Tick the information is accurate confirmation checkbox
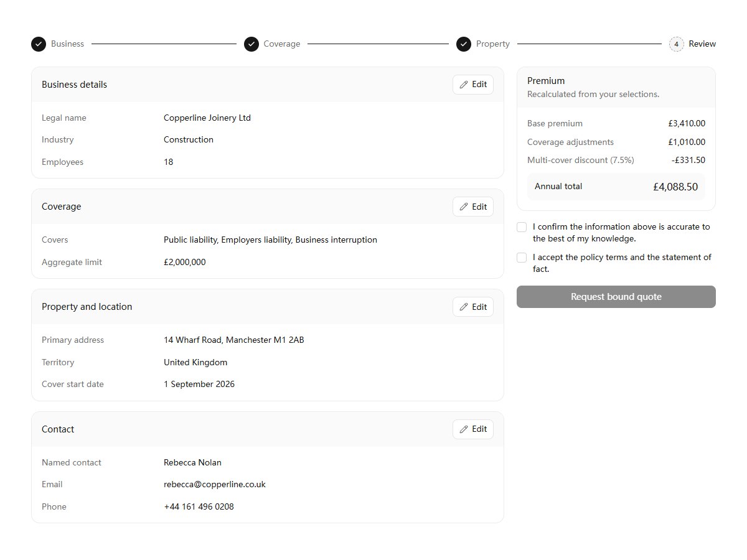 tap(522, 227)
